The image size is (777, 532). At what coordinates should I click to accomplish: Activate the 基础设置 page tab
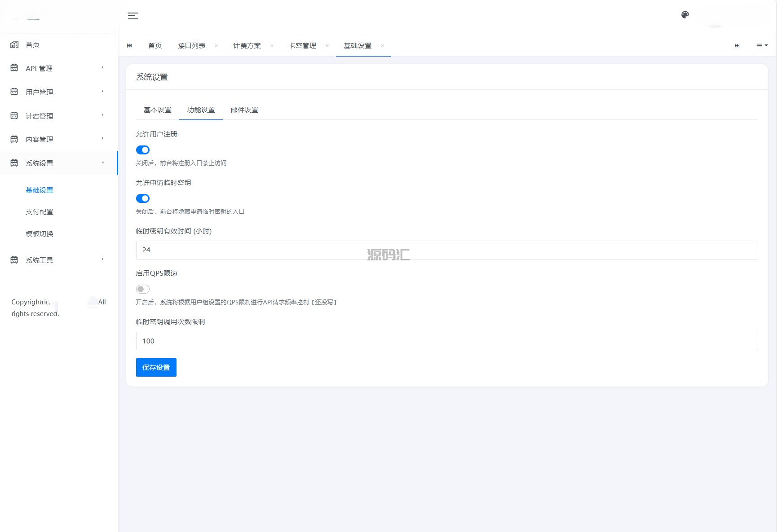[x=358, y=46]
